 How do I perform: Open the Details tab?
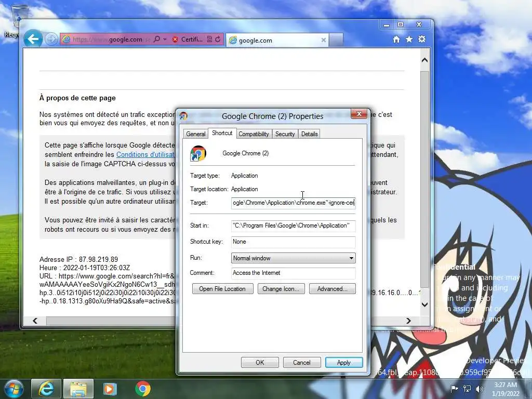tap(310, 134)
